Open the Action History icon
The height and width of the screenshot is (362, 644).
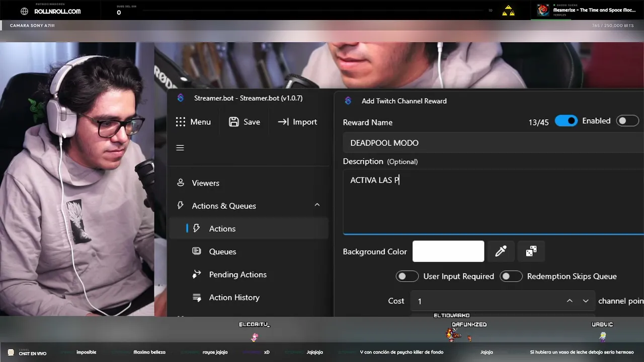[197, 298]
